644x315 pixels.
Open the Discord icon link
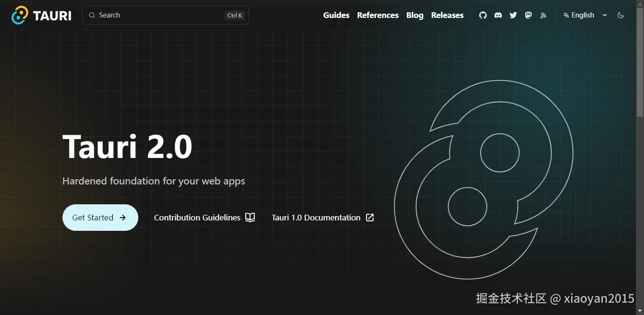498,15
